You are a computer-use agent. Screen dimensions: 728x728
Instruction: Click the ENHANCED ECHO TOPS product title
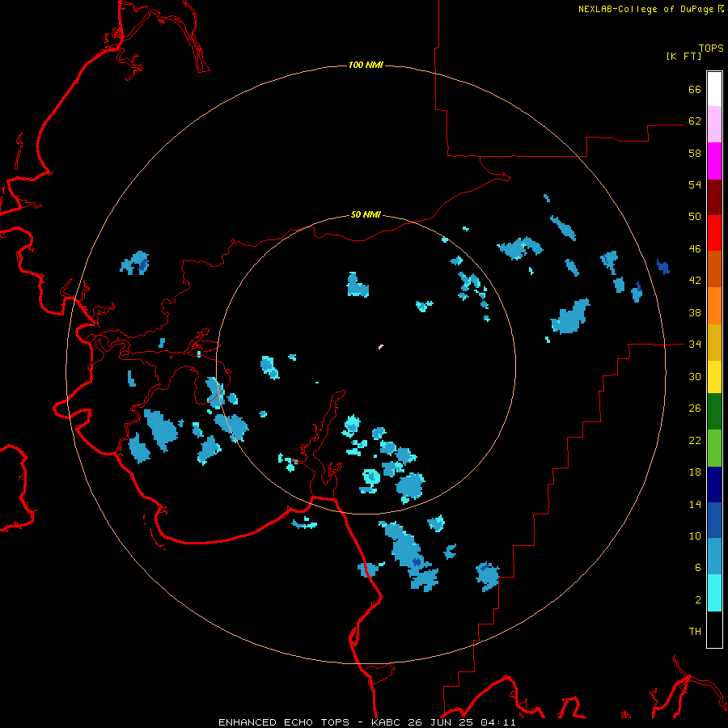(284, 722)
